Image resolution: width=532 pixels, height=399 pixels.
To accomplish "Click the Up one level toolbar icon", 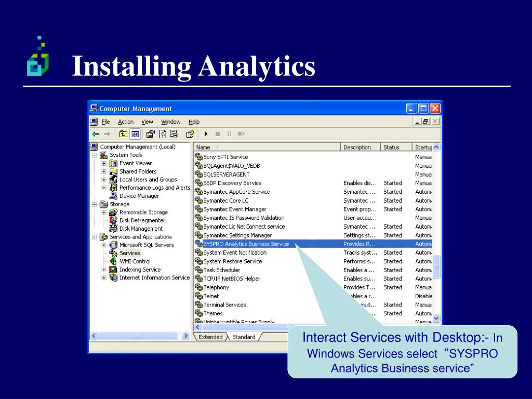I will (123, 134).
